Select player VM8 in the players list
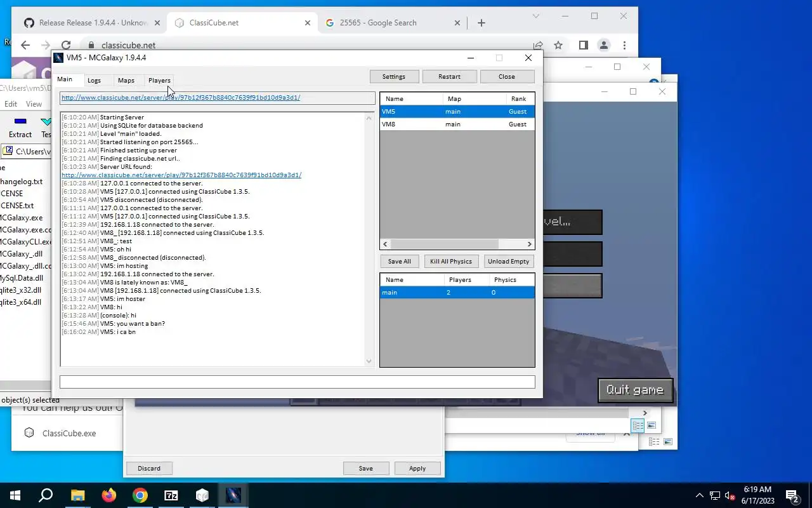812x508 pixels. click(457, 124)
